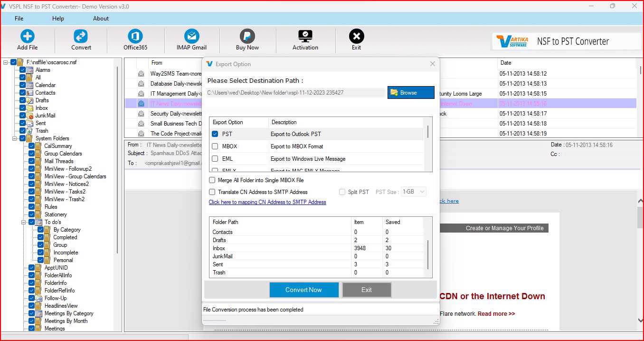
Task: Enable Merge All Folder into Single MBOX
Action: click(x=212, y=180)
